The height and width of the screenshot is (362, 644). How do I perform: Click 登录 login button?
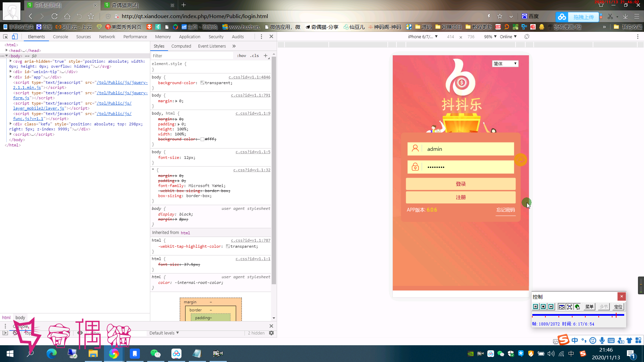pos(461,184)
